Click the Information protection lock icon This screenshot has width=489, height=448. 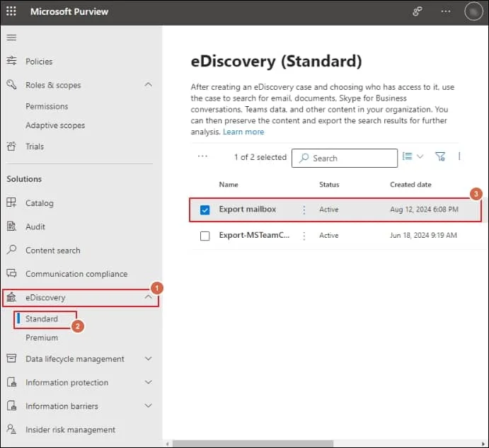click(11, 382)
